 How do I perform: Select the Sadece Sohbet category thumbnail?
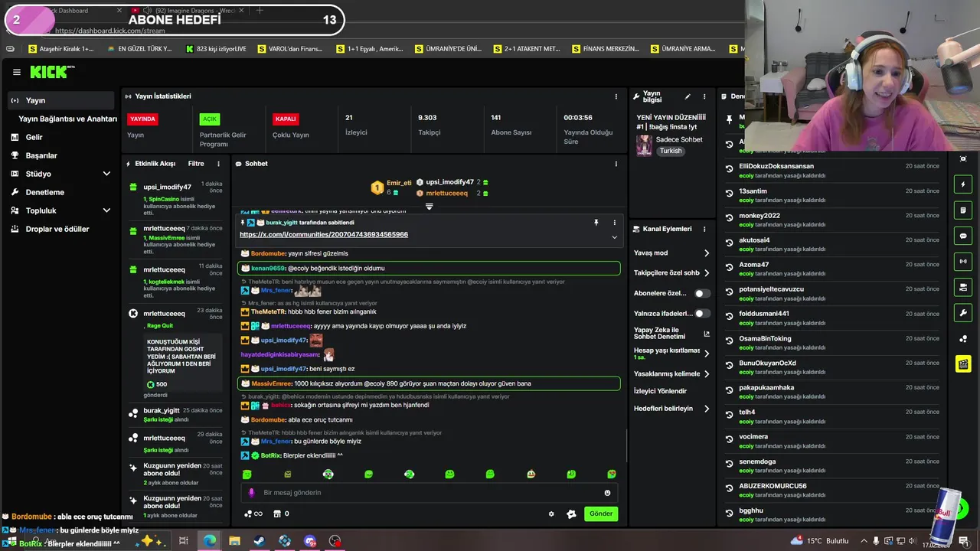click(645, 145)
